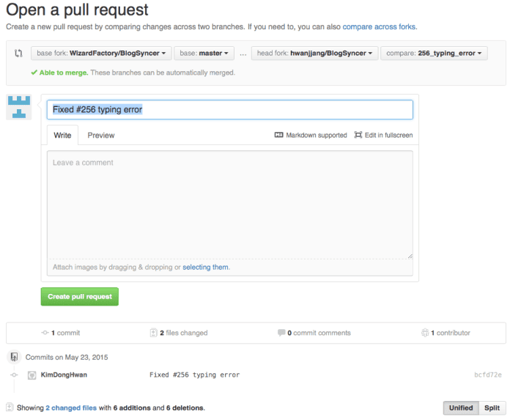Click the contributor icon
The width and height of the screenshot is (510, 420).
[x=425, y=333]
